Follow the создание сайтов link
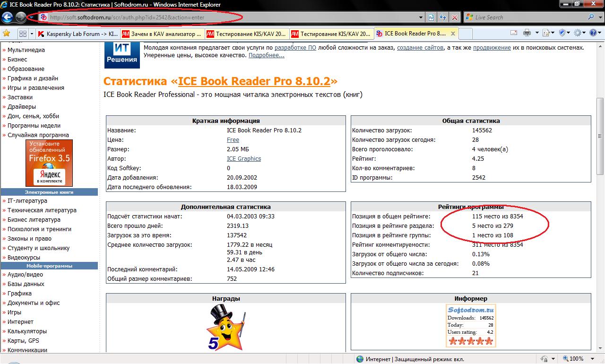 click(420, 48)
